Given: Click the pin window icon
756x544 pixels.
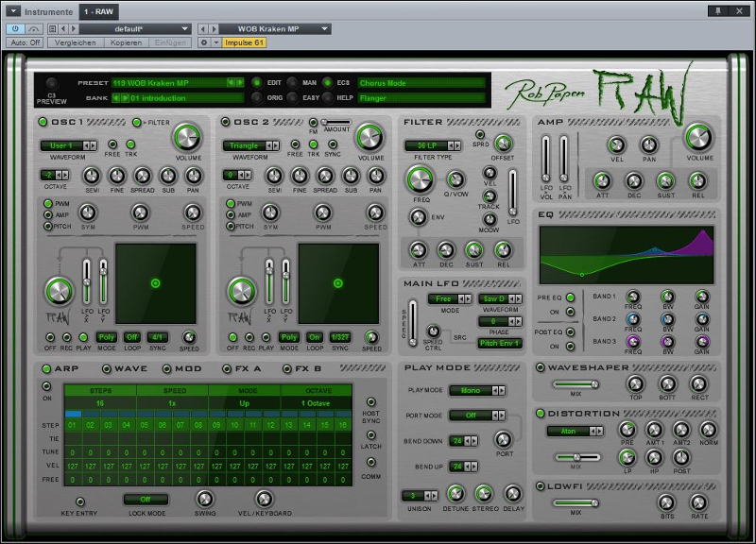Looking at the screenshot, I should (718, 10).
